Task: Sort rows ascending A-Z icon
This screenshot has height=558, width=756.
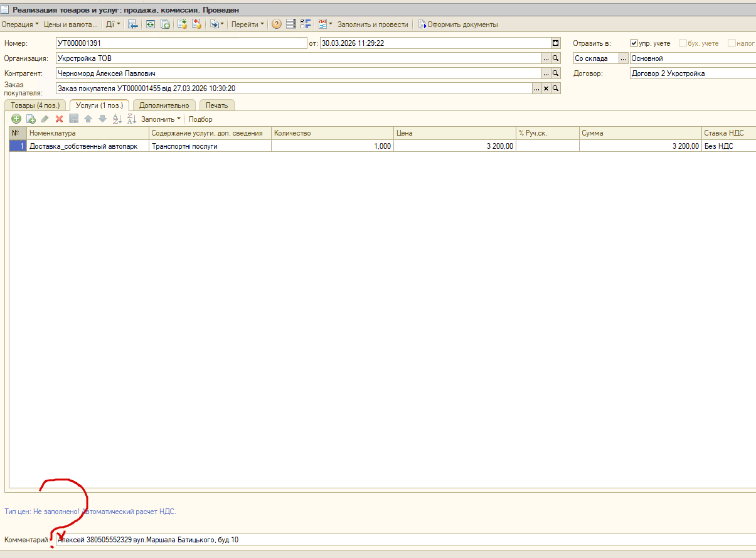Action: [117, 119]
